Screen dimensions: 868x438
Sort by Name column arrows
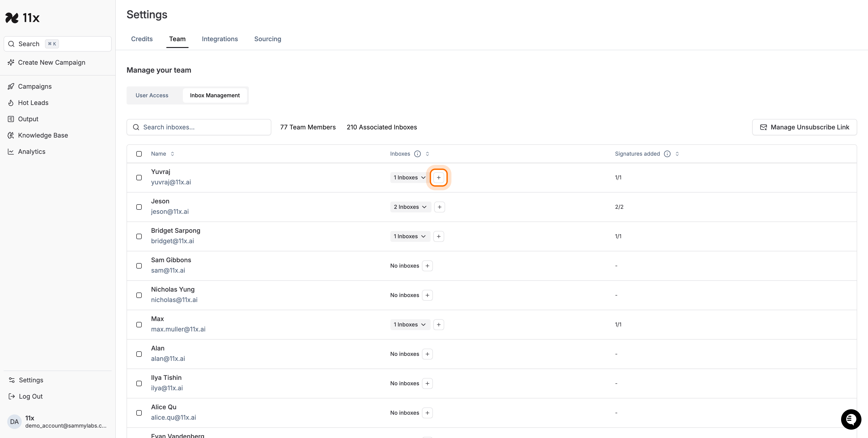(x=172, y=154)
